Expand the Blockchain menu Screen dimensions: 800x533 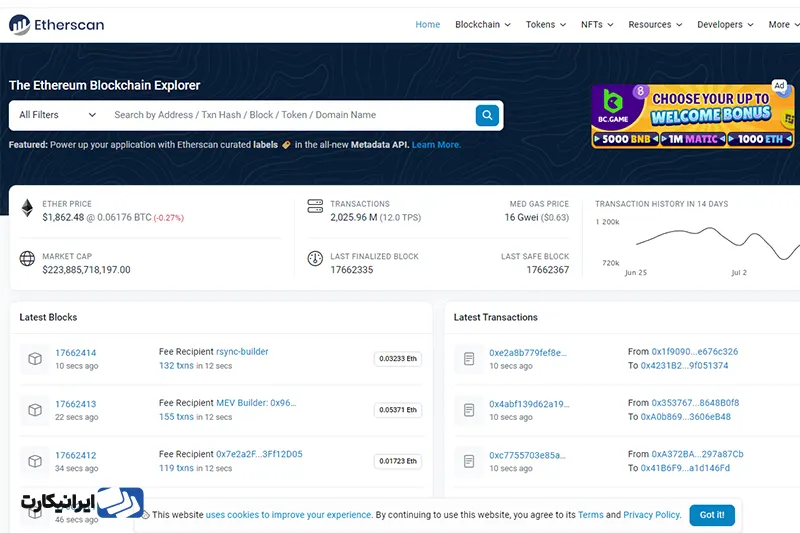point(483,24)
